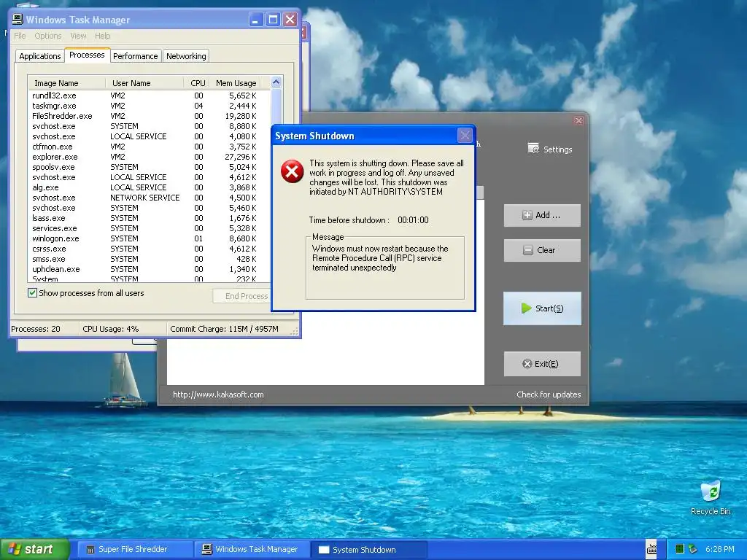Select the csrss.exe process row
Screen dimensions: 747x560
(x=149, y=249)
